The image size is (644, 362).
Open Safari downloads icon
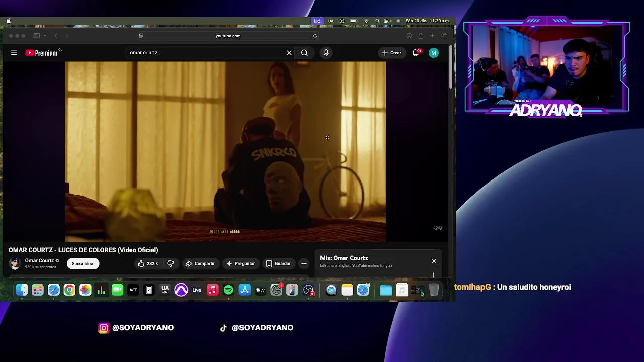409,36
